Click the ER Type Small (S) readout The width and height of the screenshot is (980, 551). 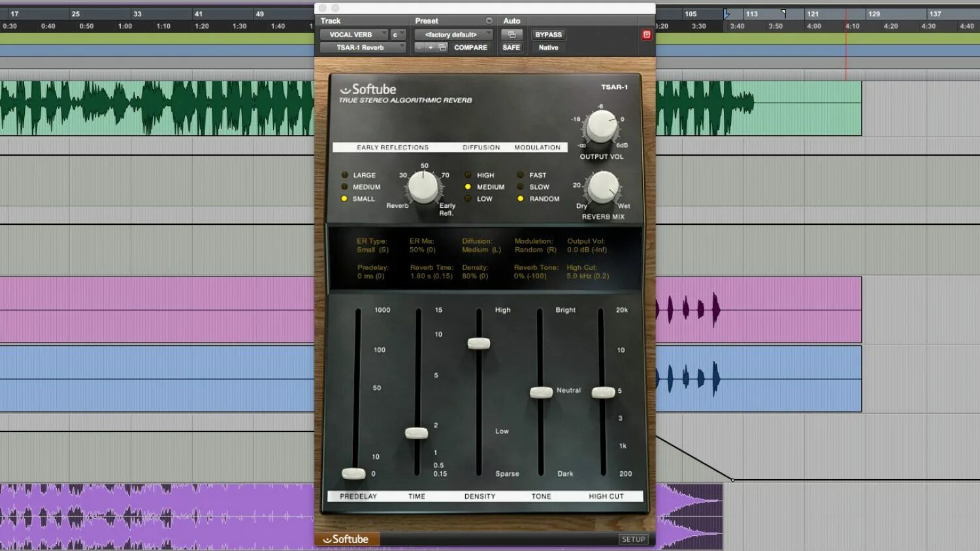[x=372, y=246]
